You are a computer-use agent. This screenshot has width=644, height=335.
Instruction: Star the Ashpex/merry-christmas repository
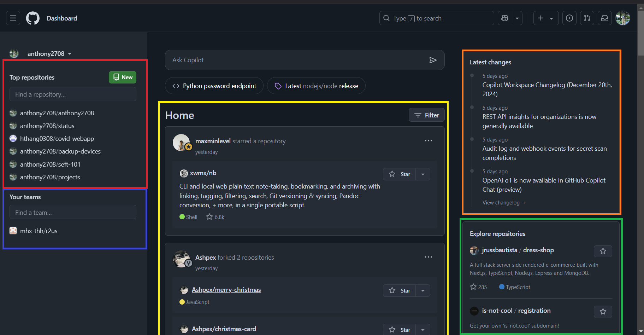coord(400,290)
